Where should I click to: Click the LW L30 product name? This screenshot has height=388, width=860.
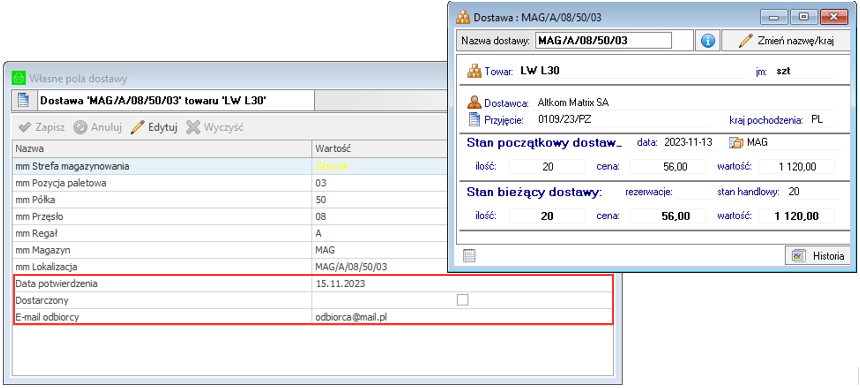click(x=540, y=70)
